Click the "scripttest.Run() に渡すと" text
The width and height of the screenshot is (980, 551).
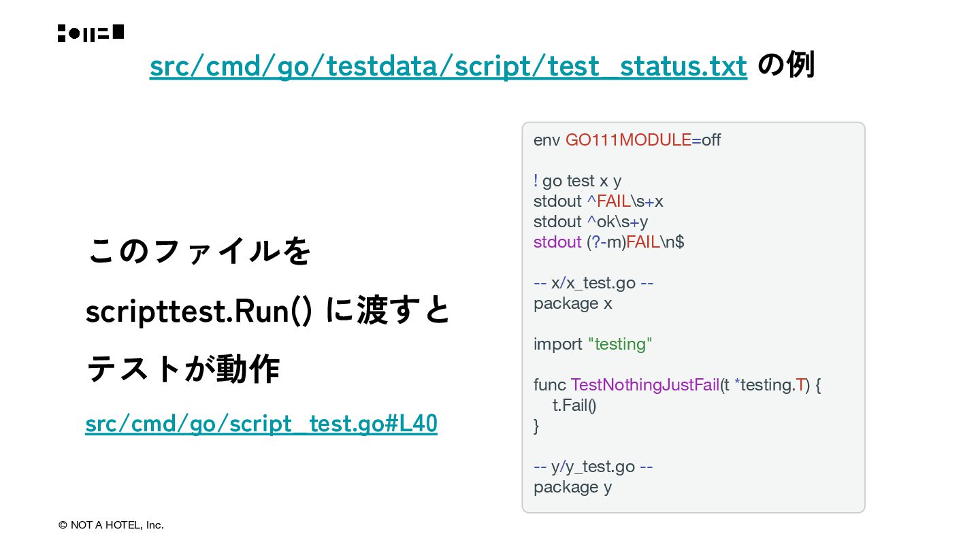pos(268,311)
